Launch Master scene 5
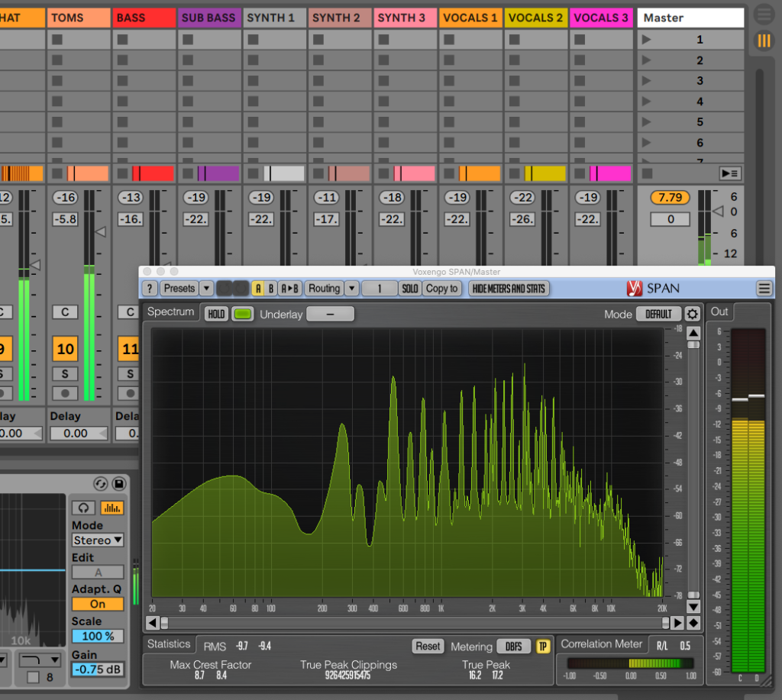The width and height of the screenshot is (782, 700). pos(646,121)
